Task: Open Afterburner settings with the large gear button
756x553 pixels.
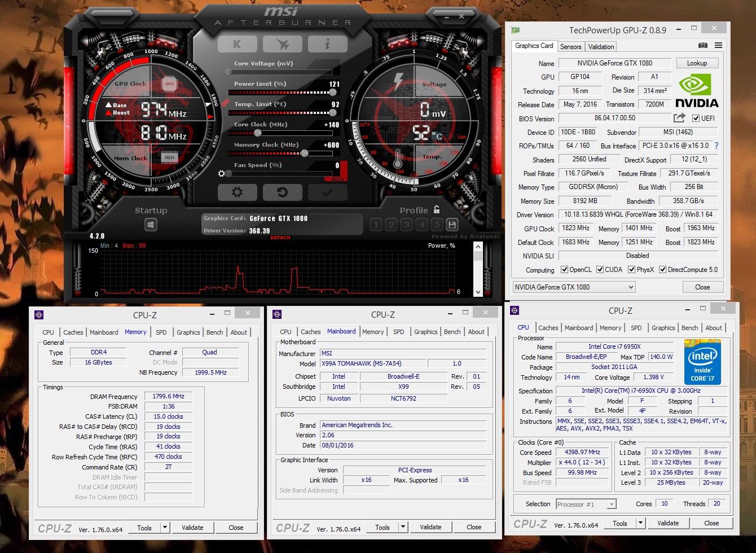Action: pyautogui.click(x=237, y=192)
